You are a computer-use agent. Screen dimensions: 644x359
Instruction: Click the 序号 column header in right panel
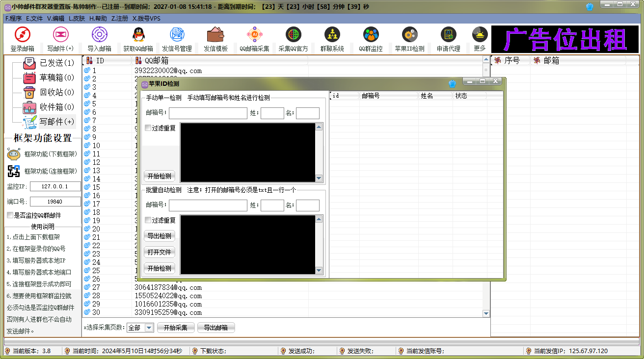coord(510,61)
